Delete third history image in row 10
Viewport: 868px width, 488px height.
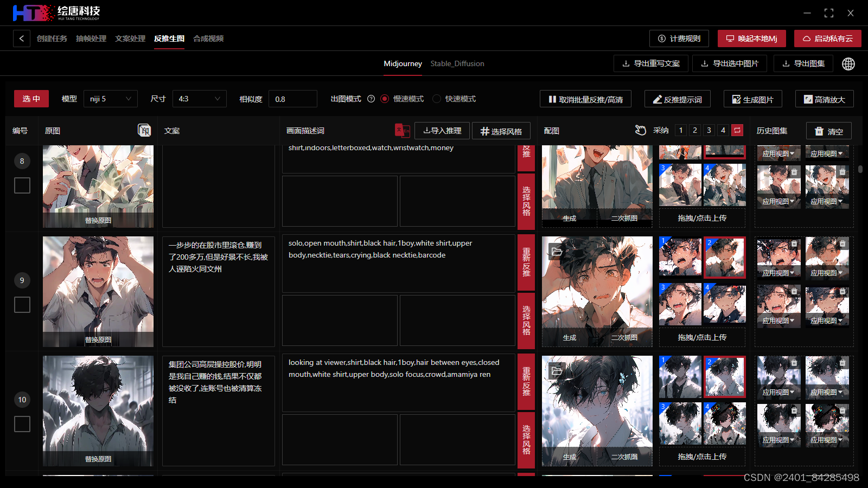tap(794, 411)
